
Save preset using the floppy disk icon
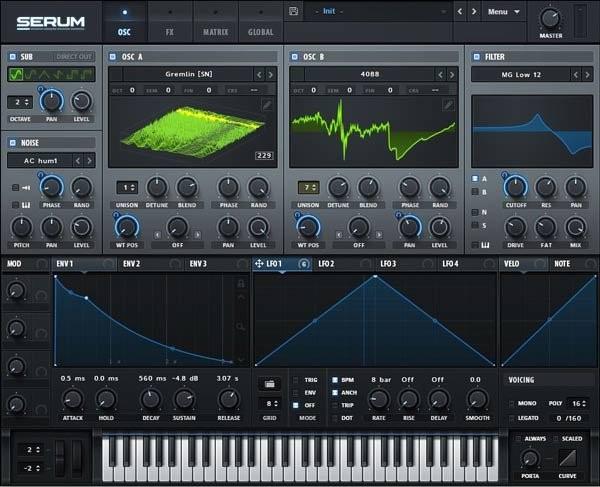(293, 11)
